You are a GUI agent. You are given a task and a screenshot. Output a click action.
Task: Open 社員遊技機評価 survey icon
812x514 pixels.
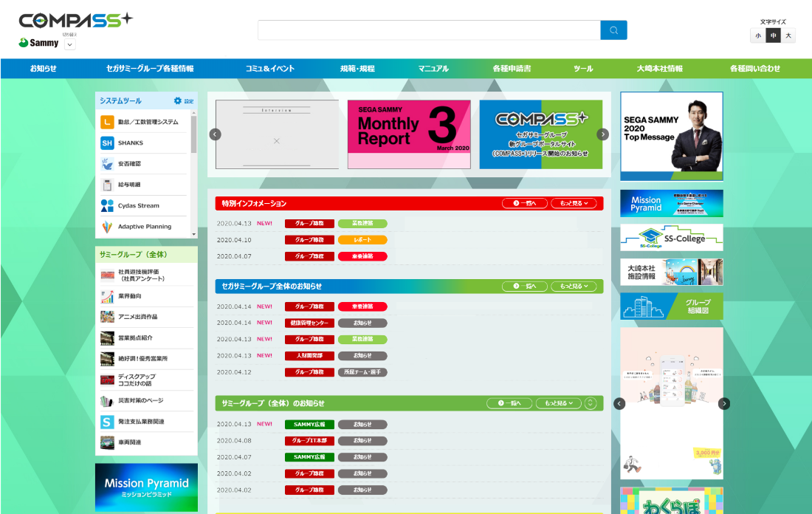[x=107, y=275]
